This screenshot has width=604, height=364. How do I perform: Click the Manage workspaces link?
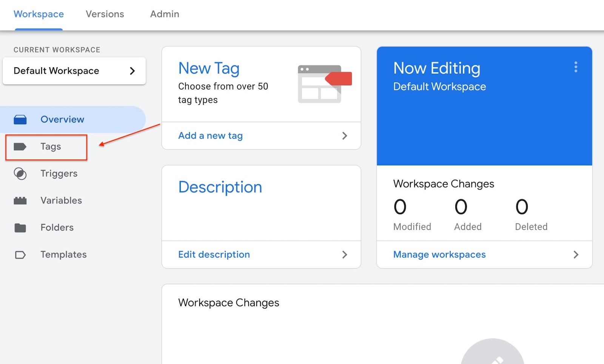(x=439, y=255)
